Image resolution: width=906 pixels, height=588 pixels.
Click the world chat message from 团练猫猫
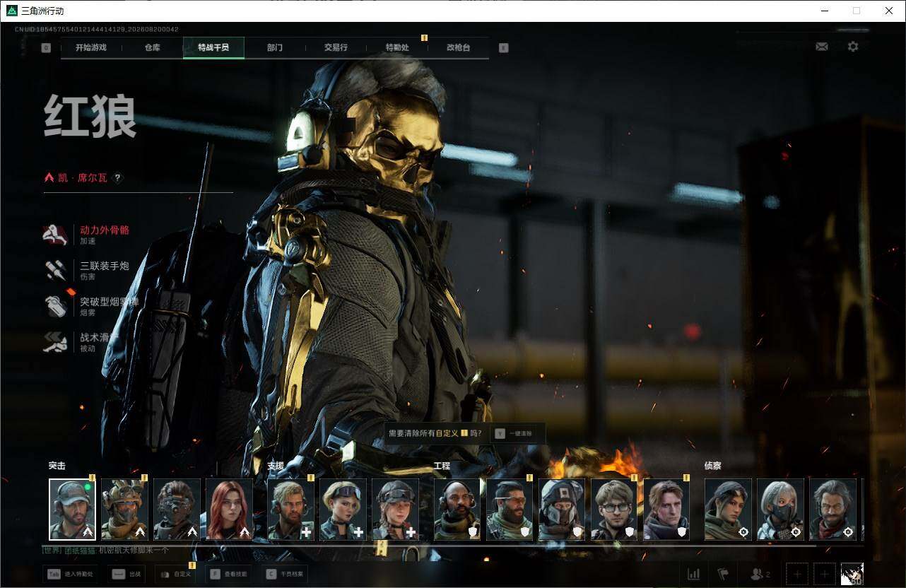[106, 550]
